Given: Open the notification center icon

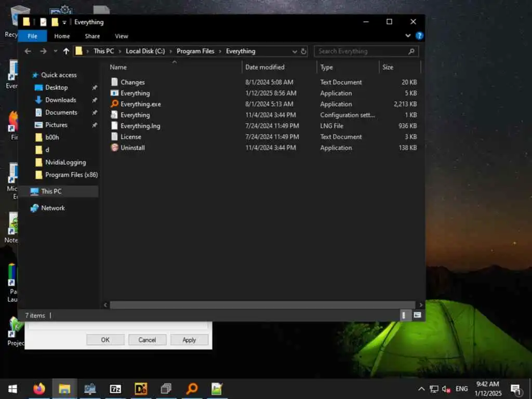Looking at the screenshot, I should [x=516, y=389].
